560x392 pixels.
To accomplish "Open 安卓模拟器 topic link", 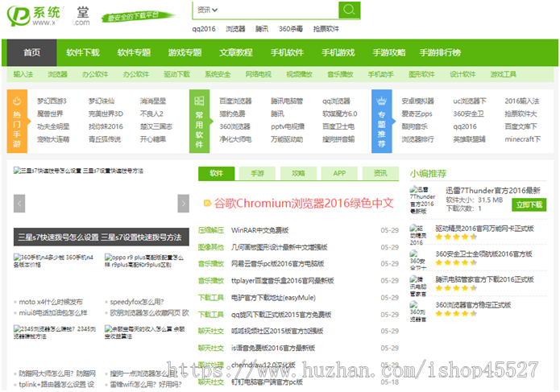I will point(418,101).
